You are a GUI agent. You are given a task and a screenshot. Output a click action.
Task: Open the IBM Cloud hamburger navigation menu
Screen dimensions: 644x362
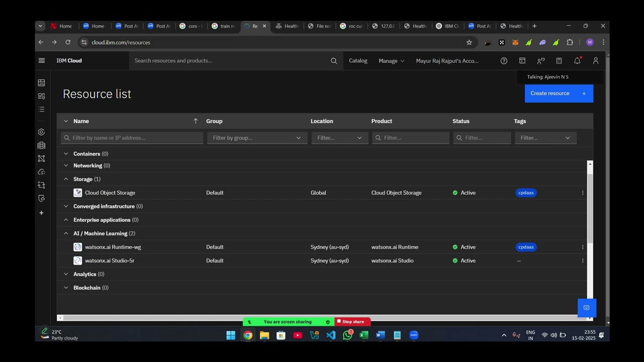(x=42, y=60)
